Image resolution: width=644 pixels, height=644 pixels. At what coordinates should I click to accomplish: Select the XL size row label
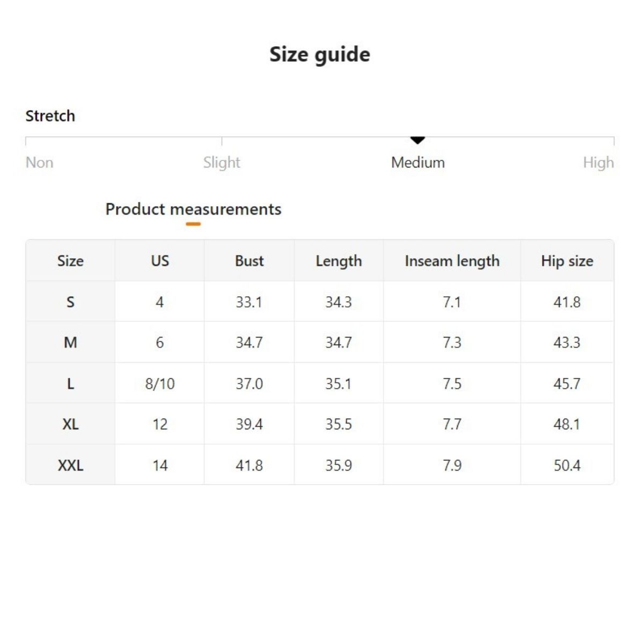(x=70, y=425)
